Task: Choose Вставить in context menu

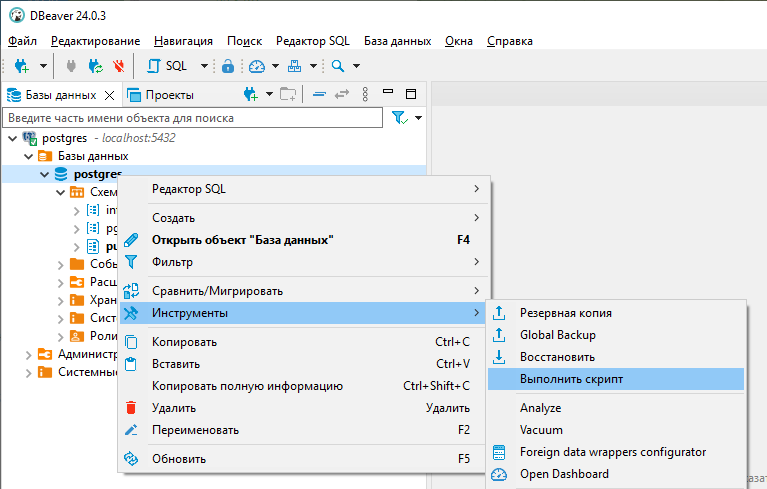Action: click(x=304, y=364)
